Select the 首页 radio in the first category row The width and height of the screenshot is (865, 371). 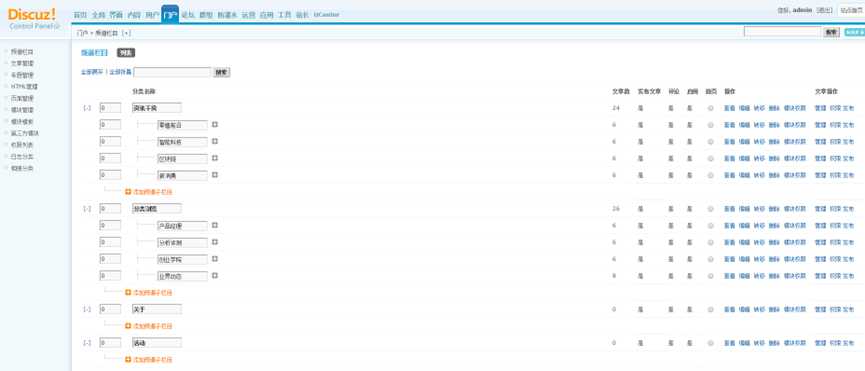point(711,108)
